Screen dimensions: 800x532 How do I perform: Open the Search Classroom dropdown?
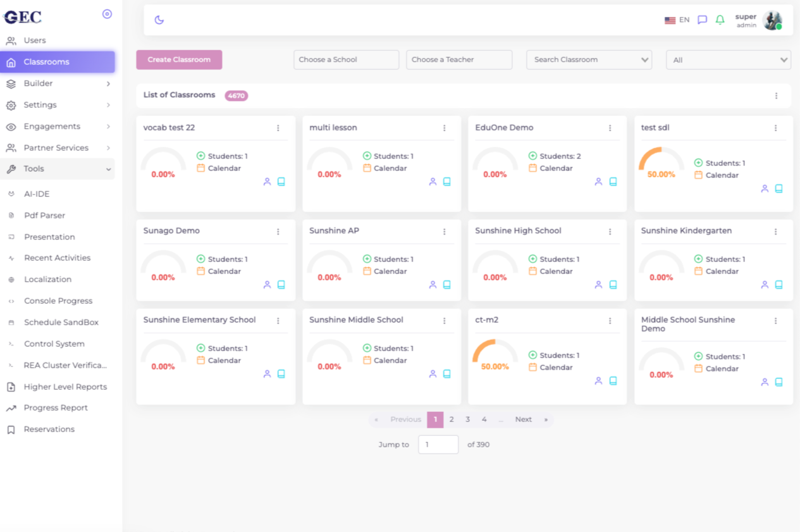tap(589, 60)
